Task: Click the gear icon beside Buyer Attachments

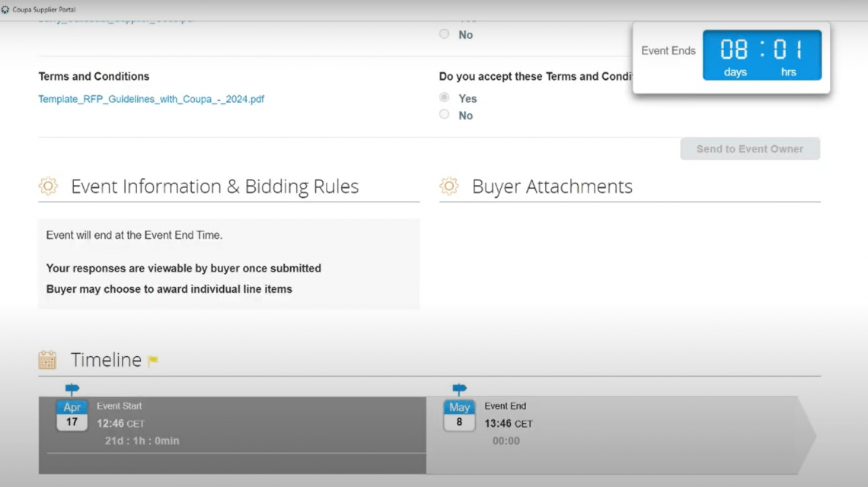Action: coord(449,186)
